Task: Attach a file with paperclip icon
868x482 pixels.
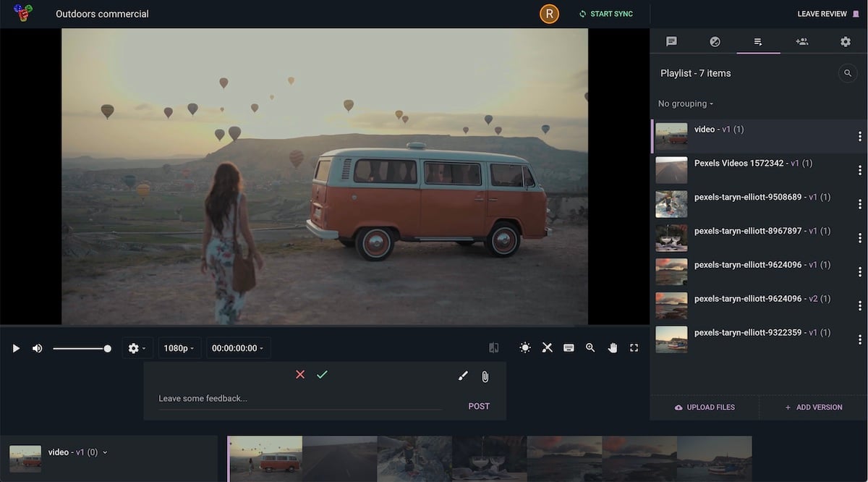Action: [485, 376]
